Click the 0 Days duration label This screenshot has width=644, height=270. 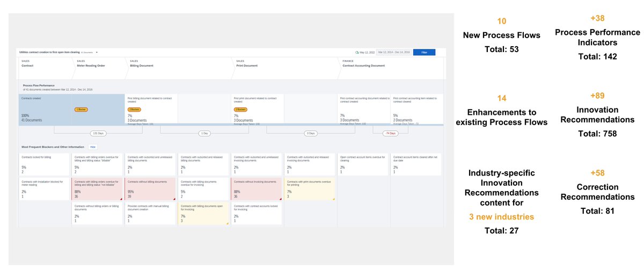pyautogui.click(x=311, y=133)
